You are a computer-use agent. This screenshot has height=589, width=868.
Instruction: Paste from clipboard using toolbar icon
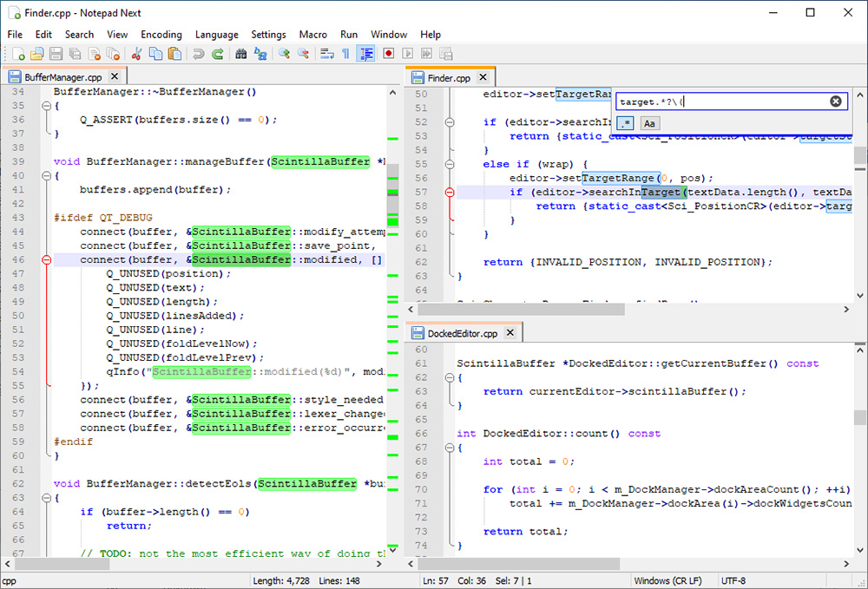click(175, 54)
